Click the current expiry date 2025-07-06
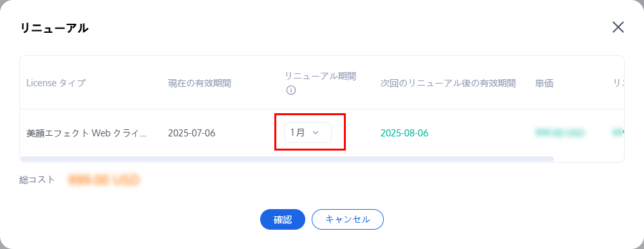The height and width of the screenshot is (249, 644). [x=192, y=133]
